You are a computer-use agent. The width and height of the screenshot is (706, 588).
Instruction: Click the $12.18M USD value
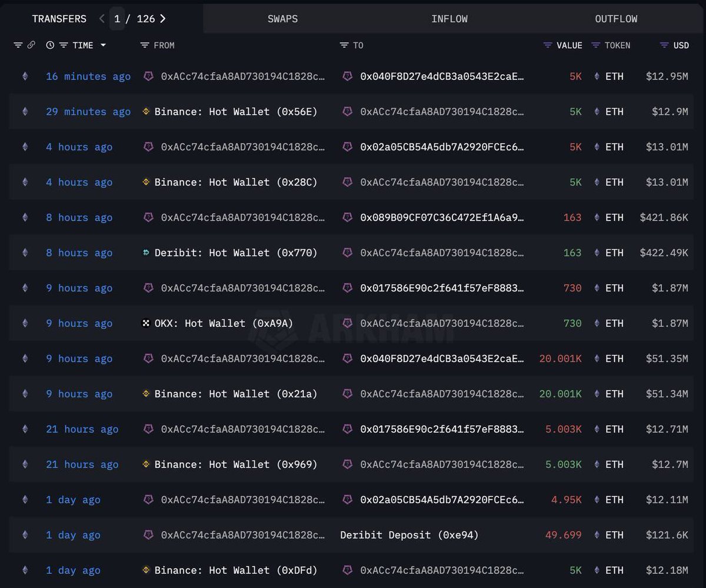(667, 570)
